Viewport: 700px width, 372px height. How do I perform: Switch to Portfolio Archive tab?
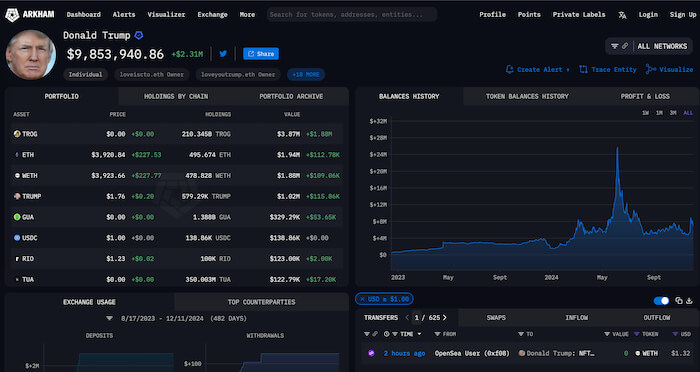coord(291,96)
